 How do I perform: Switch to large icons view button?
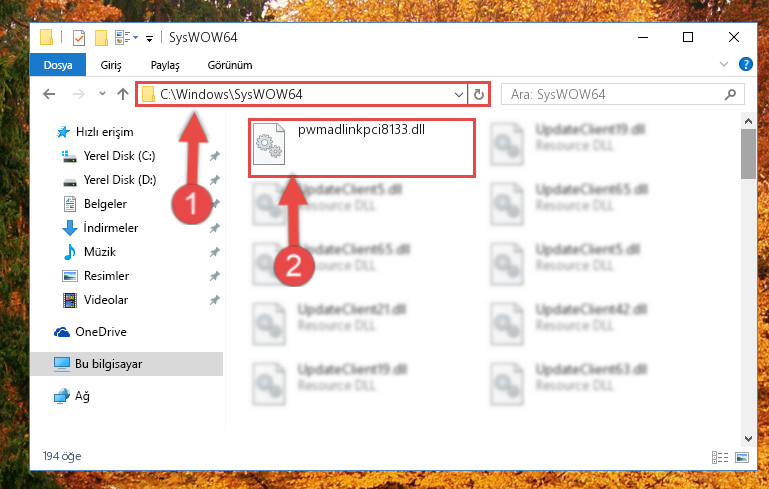pyautogui.click(x=742, y=458)
